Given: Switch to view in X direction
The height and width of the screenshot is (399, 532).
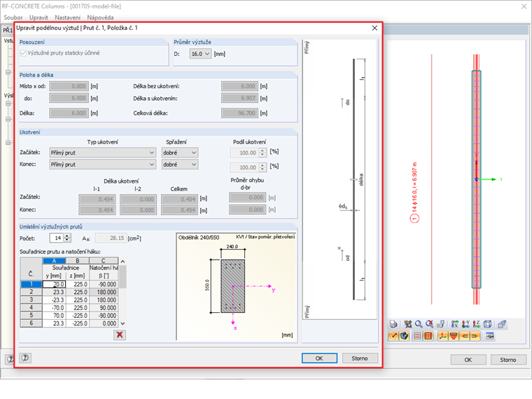Looking at the screenshot, I should pos(455,324).
